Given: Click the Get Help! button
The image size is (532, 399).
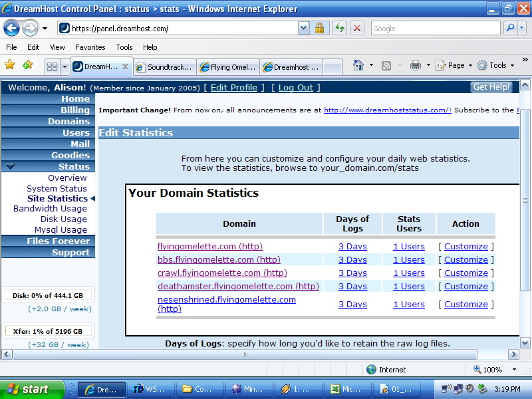Looking at the screenshot, I should pyautogui.click(x=491, y=87).
